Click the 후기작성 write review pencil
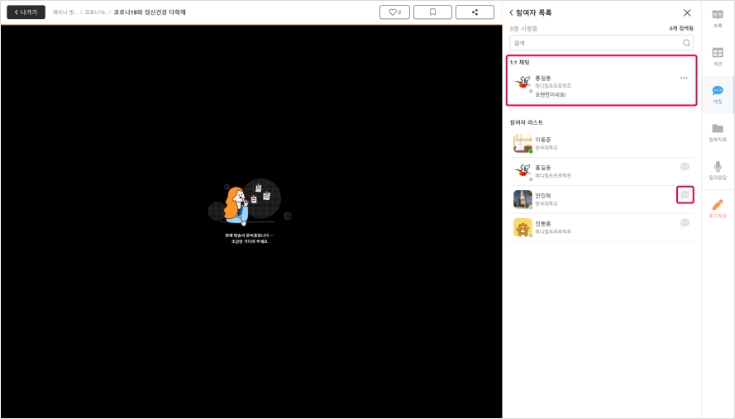This screenshot has height=419, width=735. pos(718,208)
